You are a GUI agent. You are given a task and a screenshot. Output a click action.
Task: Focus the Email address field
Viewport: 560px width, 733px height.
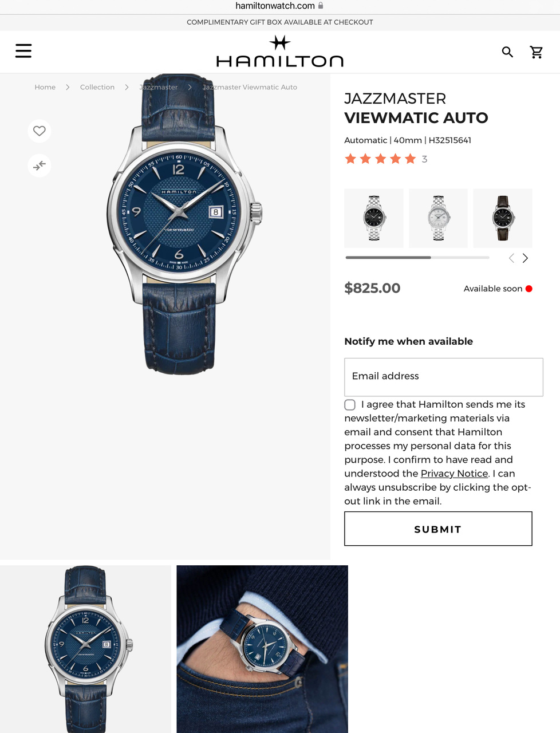444,377
